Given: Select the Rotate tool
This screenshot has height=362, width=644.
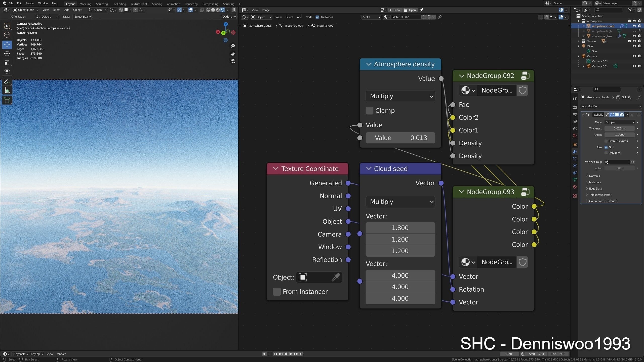Looking at the screenshot, I should pos(7,54).
